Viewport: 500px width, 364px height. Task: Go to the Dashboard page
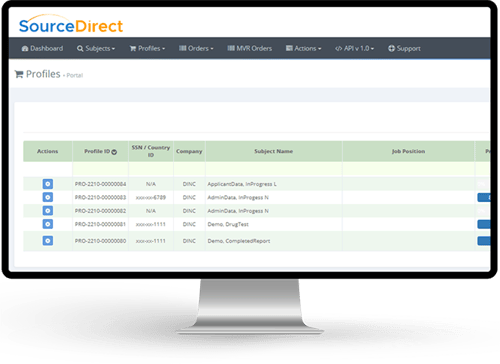point(42,48)
